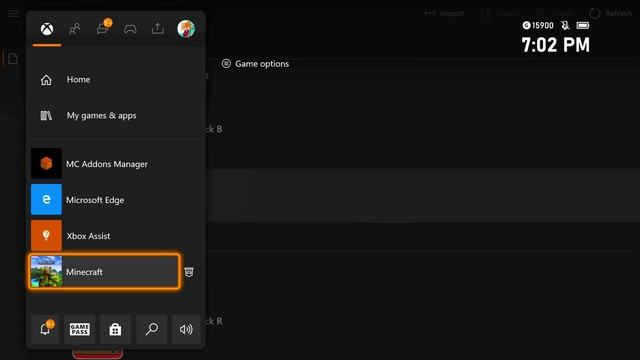Click the Microsoft Edge tile icon
Viewport: 640px width, 360px height.
(x=46, y=200)
